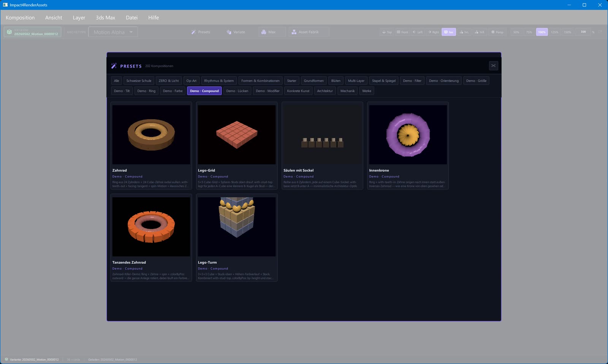Select the Lego-Turm preset thumbnail
The height and width of the screenshot is (364, 608).
coord(237,227)
